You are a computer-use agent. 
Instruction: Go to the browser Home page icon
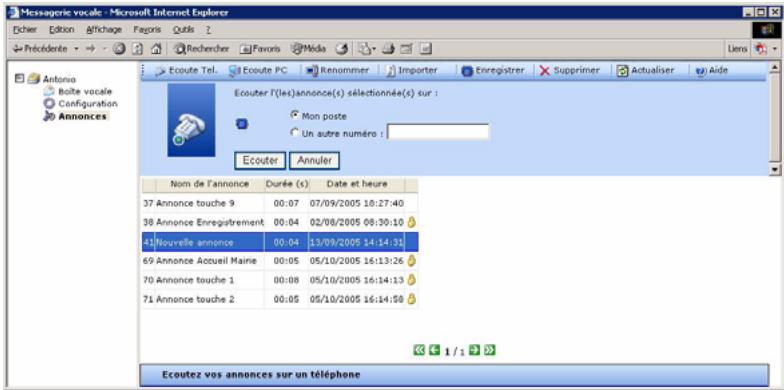pyautogui.click(x=156, y=49)
